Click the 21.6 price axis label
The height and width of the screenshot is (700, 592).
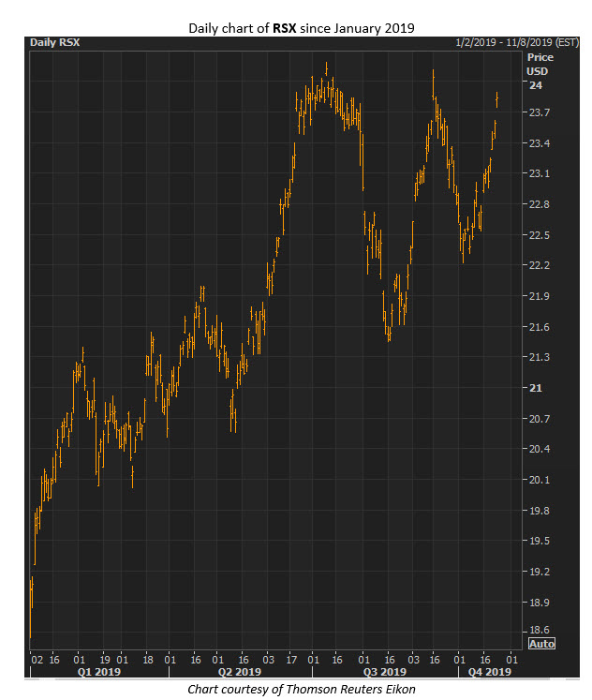pyautogui.click(x=539, y=327)
